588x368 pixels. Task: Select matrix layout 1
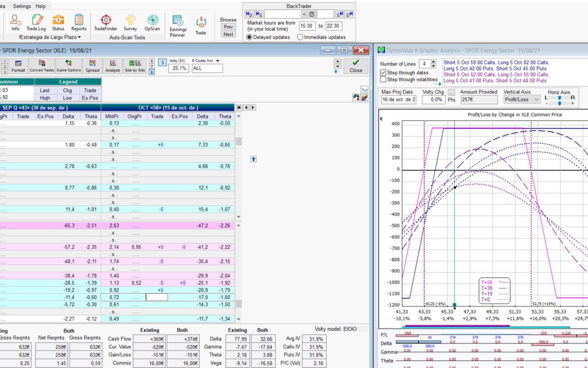(x=4, y=61)
